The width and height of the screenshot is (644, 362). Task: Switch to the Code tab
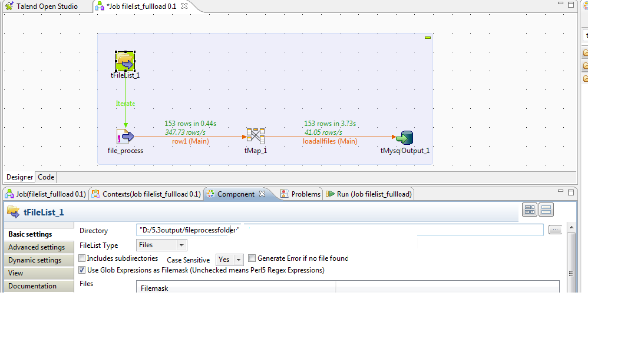click(45, 177)
